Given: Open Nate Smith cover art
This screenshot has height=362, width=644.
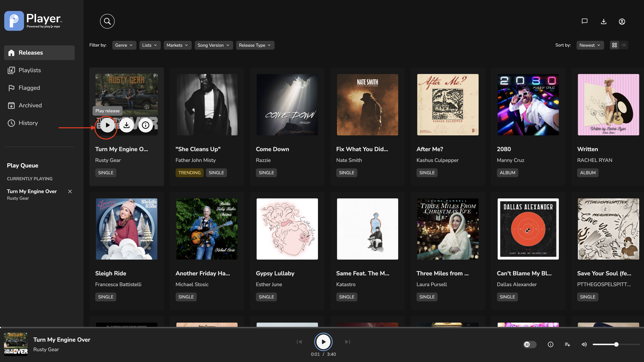Looking at the screenshot, I should click(367, 105).
